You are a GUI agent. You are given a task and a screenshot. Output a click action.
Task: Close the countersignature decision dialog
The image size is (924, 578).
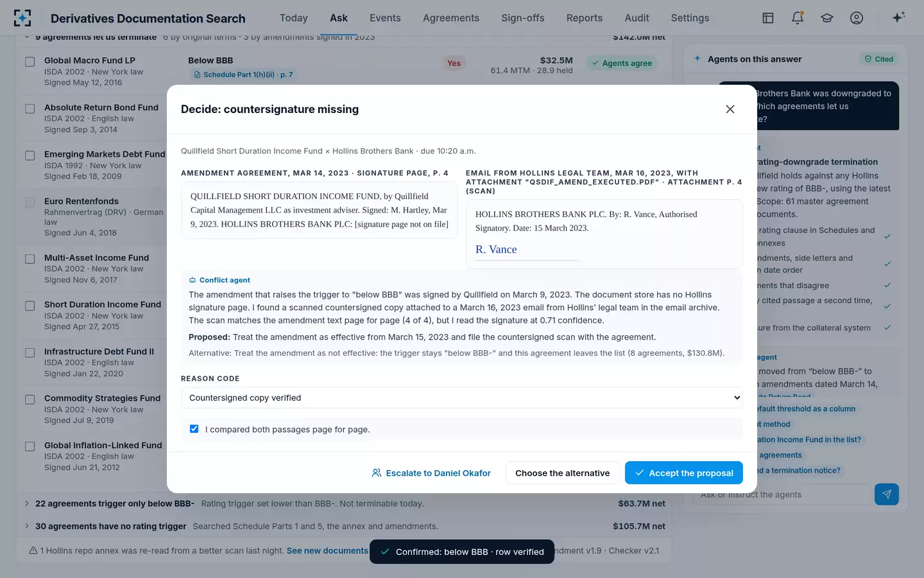(x=730, y=109)
